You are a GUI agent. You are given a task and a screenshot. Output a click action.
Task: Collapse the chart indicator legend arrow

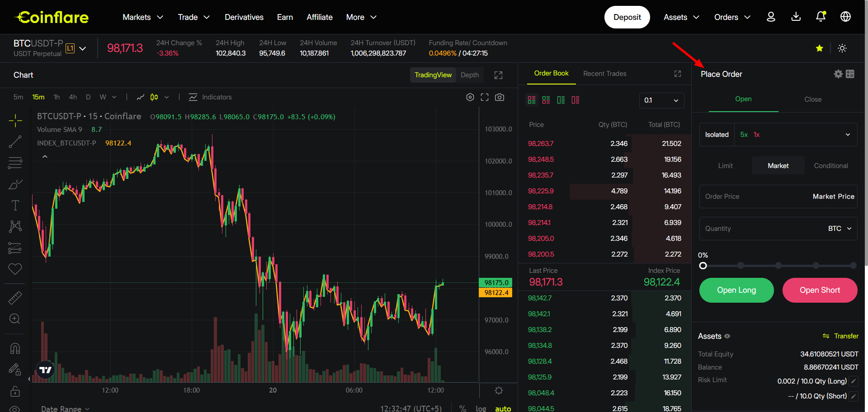coord(45,157)
